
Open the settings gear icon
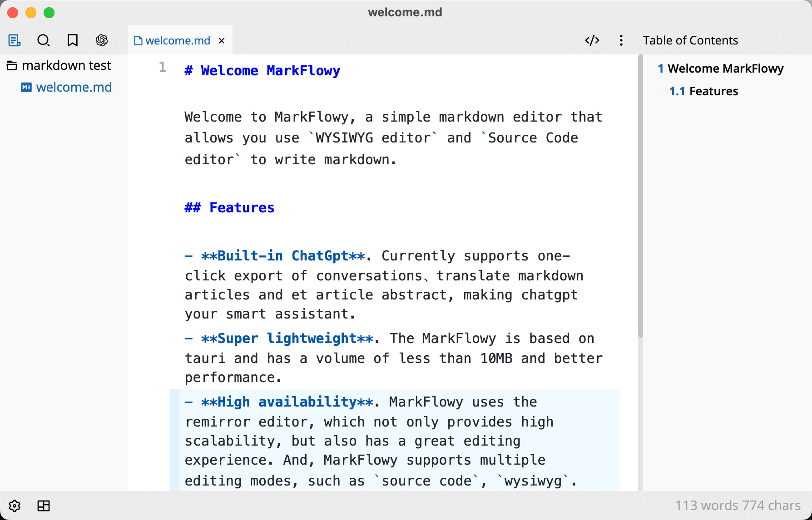tap(15, 505)
